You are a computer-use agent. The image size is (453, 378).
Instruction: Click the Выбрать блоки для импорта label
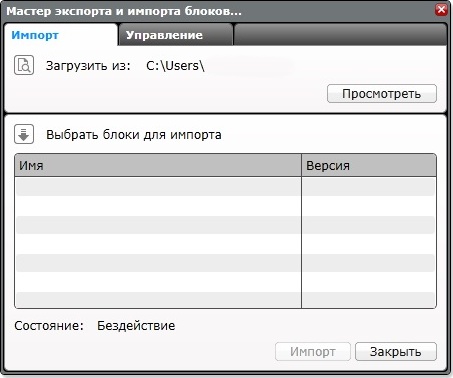(134, 135)
